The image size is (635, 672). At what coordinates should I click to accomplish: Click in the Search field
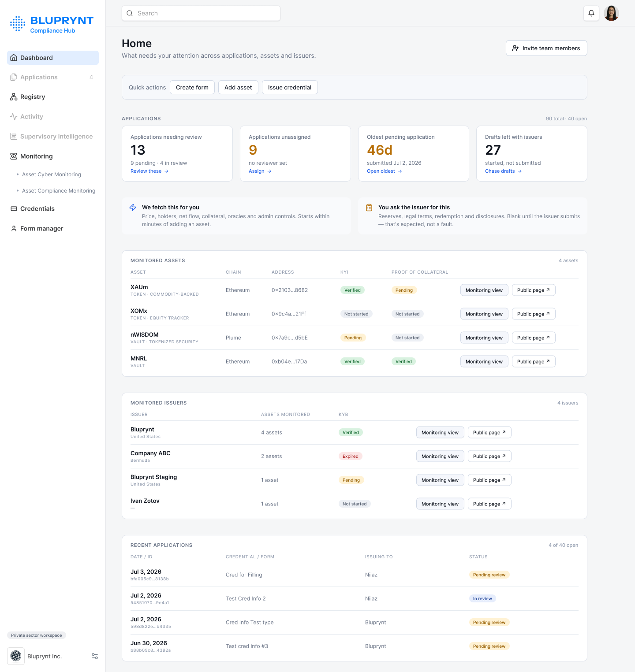[x=201, y=13]
